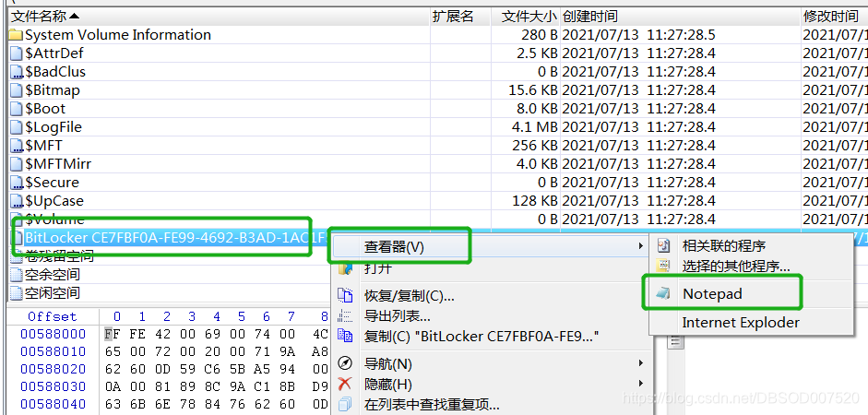Click hex offset 00588040
The height and width of the screenshot is (415, 868).
tap(54, 404)
